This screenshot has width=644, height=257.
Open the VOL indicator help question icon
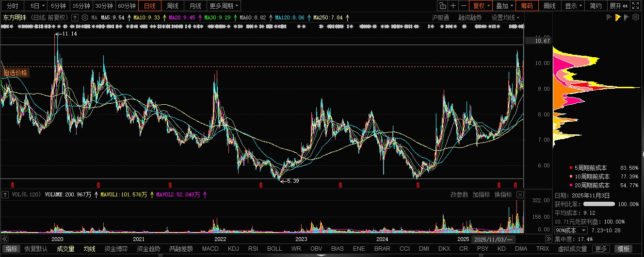[6, 194]
